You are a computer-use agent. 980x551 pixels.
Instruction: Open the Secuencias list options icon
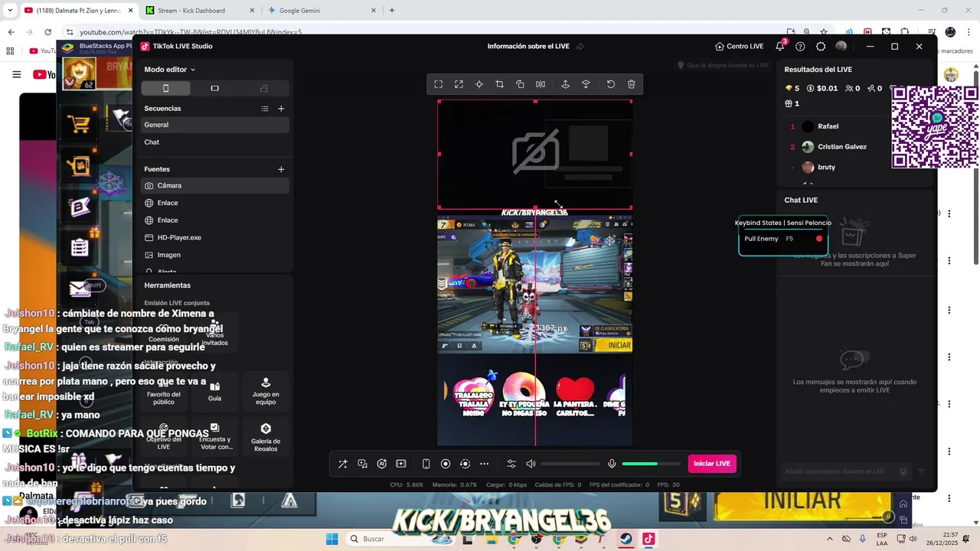coord(265,109)
